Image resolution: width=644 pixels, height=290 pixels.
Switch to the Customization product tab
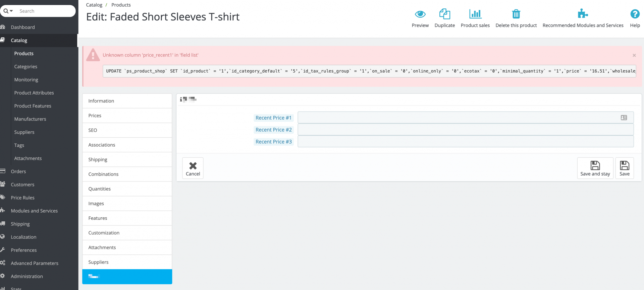127,233
